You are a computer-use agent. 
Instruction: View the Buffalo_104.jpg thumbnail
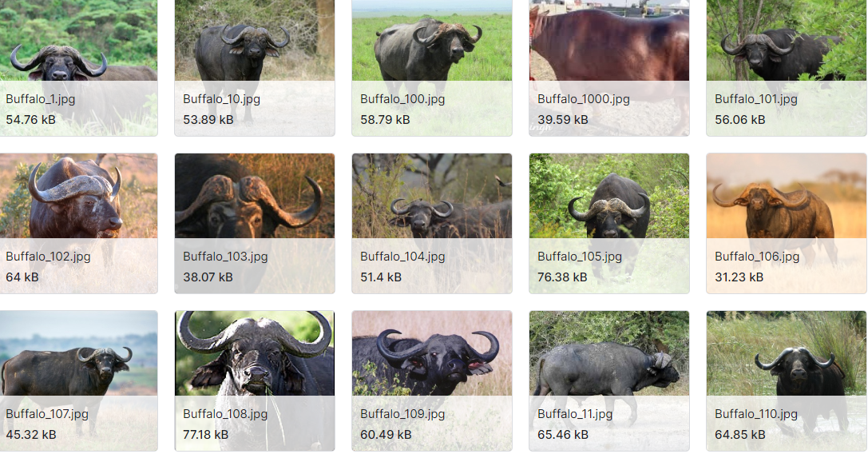pyautogui.click(x=432, y=223)
